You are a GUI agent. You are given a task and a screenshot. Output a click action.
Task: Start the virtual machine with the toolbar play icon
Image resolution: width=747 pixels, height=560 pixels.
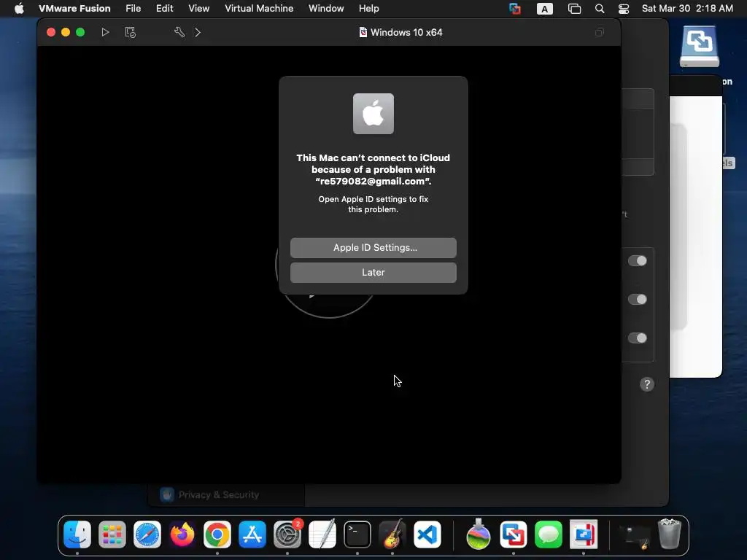point(105,32)
